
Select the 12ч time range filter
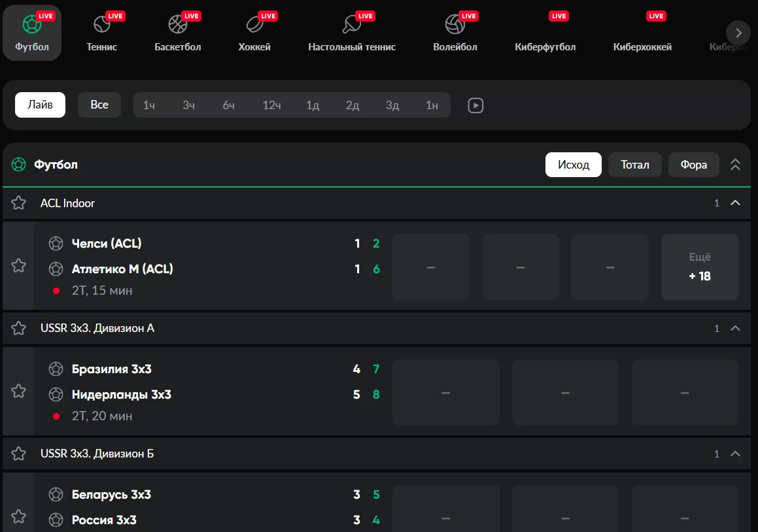tap(271, 105)
